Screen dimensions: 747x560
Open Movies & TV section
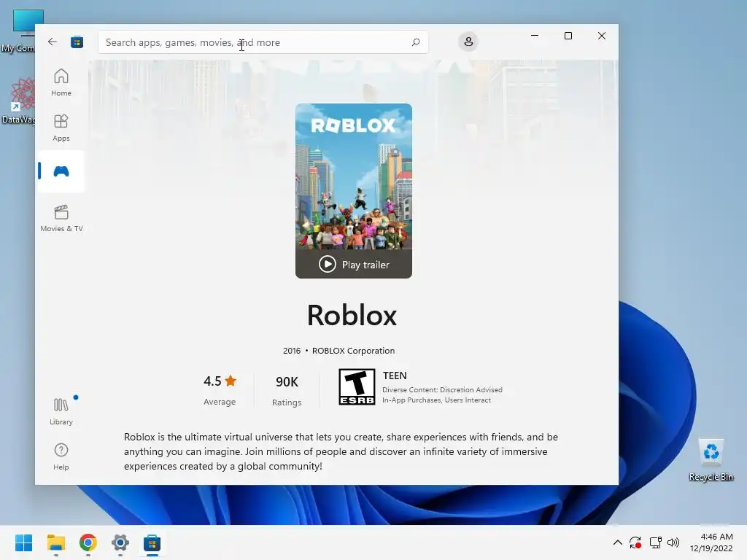coord(61,218)
